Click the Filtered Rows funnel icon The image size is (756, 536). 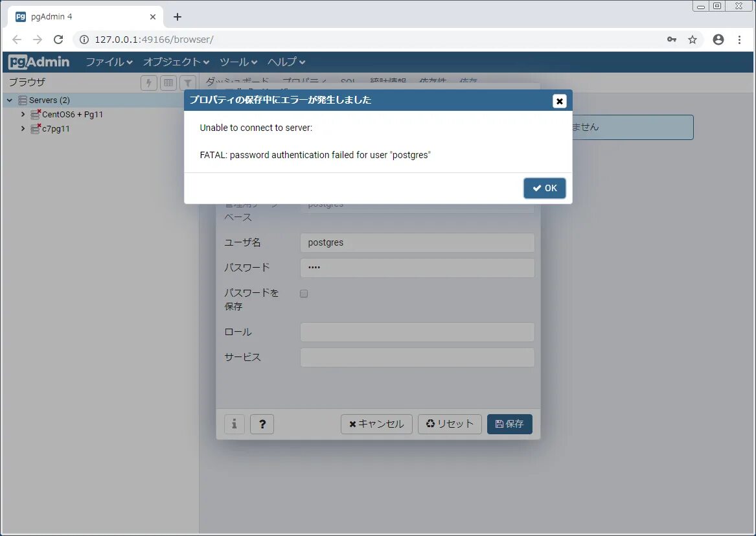(x=188, y=83)
